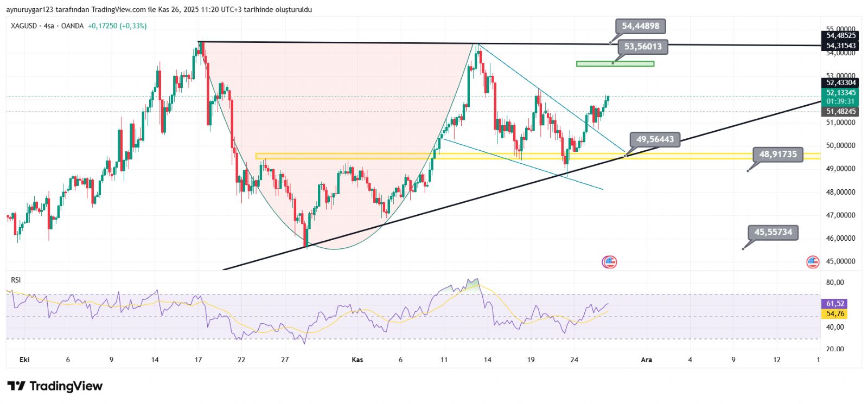
Task: Click the 49,56443 callout on the trendline
Action: (x=655, y=139)
